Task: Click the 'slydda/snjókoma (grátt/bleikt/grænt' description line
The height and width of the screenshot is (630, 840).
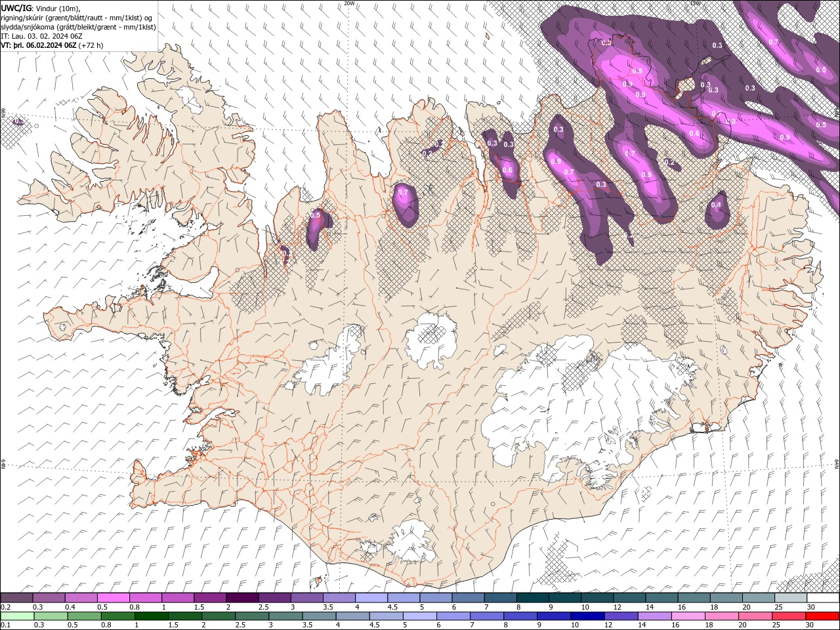Action: (60, 27)
